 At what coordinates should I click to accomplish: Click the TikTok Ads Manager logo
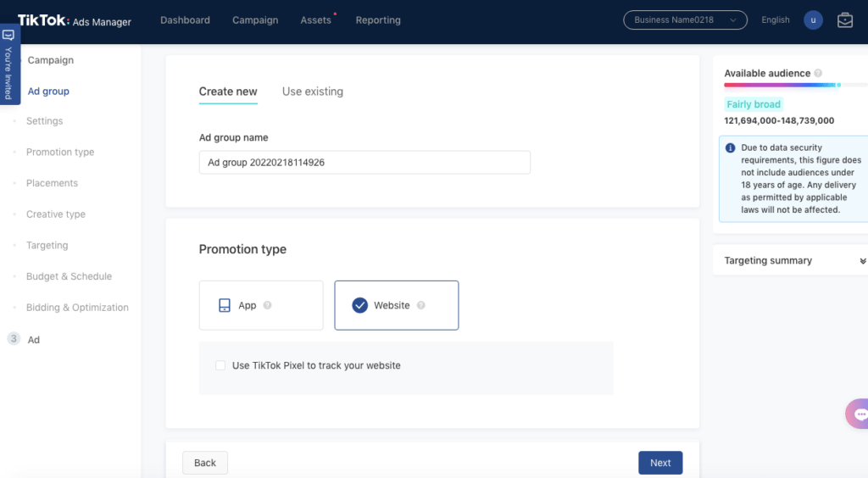coord(75,21)
